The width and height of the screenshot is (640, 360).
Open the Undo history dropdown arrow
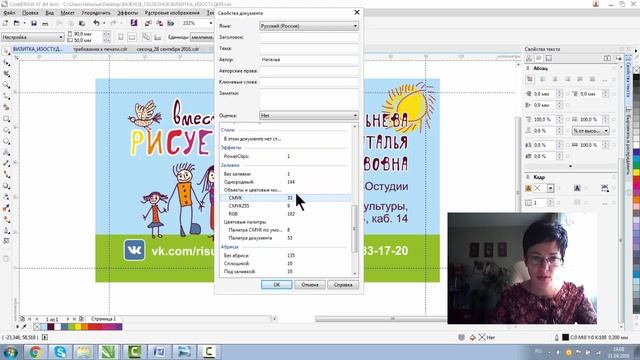(x=104, y=23)
